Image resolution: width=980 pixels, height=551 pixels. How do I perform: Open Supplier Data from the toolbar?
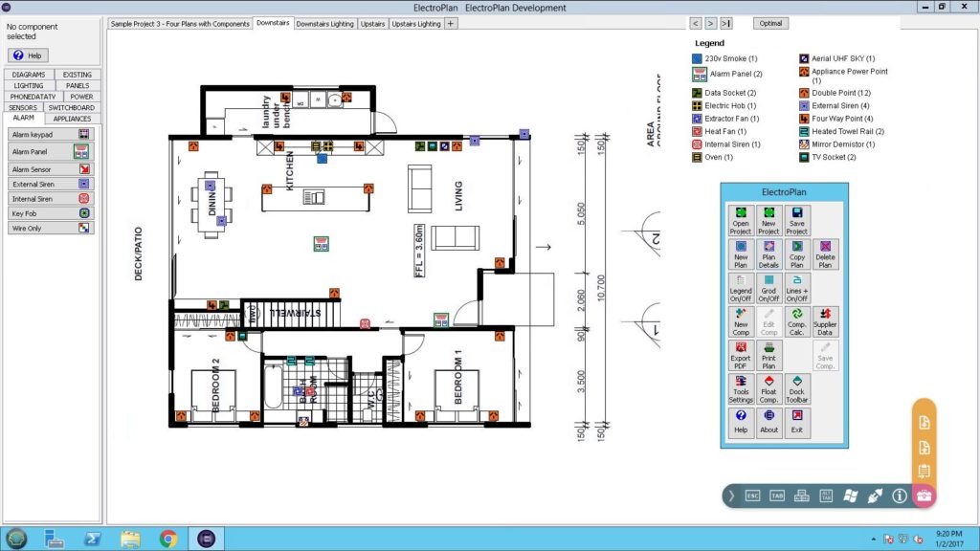[825, 321]
